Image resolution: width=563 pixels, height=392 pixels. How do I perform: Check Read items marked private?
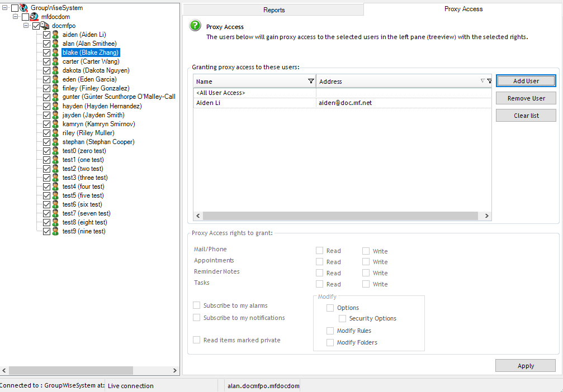(x=196, y=340)
